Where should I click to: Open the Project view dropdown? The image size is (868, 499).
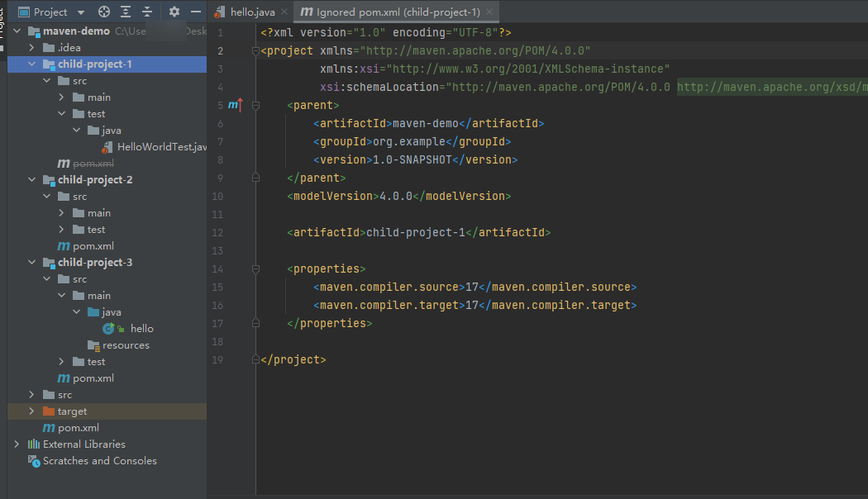click(x=81, y=12)
